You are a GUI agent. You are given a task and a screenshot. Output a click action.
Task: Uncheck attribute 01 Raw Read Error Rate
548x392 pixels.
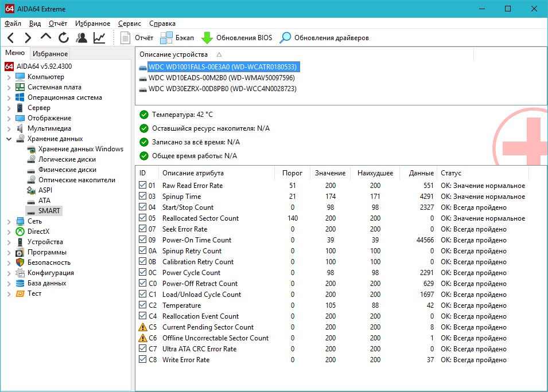click(142, 185)
